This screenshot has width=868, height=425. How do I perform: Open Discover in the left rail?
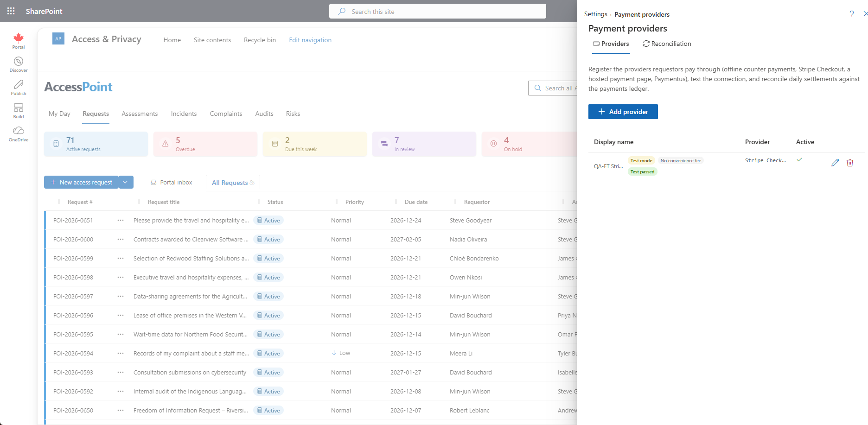(19, 64)
